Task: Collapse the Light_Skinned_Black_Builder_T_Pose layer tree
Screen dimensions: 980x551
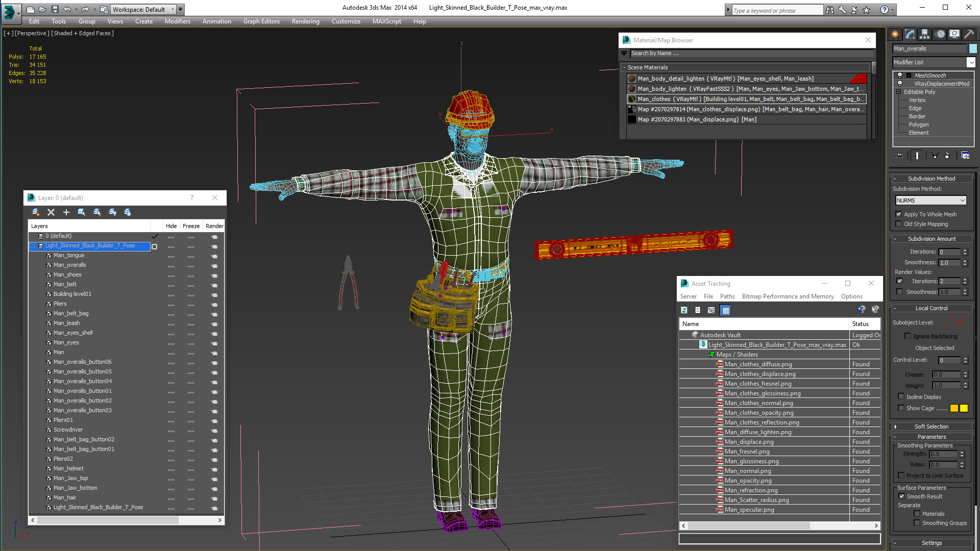Action: (x=33, y=246)
